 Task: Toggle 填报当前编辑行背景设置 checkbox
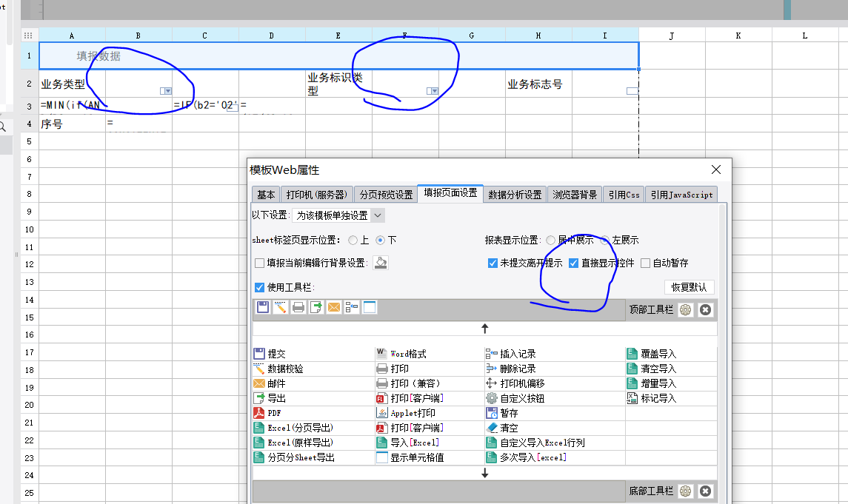tap(260, 263)
